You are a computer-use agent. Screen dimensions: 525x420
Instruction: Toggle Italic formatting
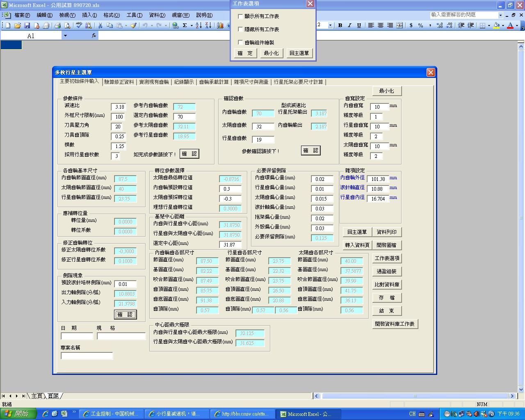click(349, 25)
